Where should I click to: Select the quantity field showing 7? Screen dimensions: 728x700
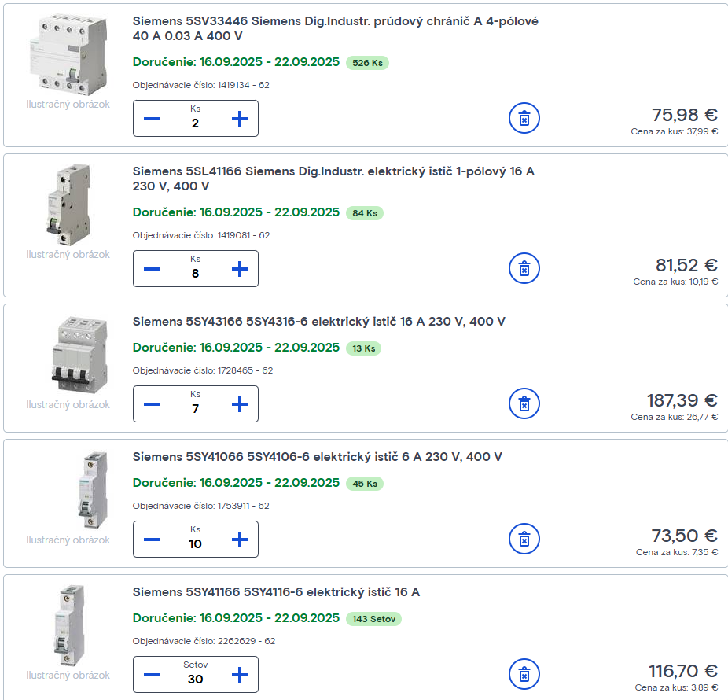point(195,408)
